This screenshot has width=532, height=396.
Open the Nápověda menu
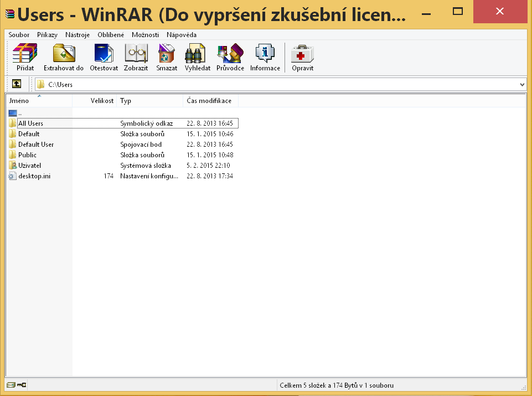182,34
